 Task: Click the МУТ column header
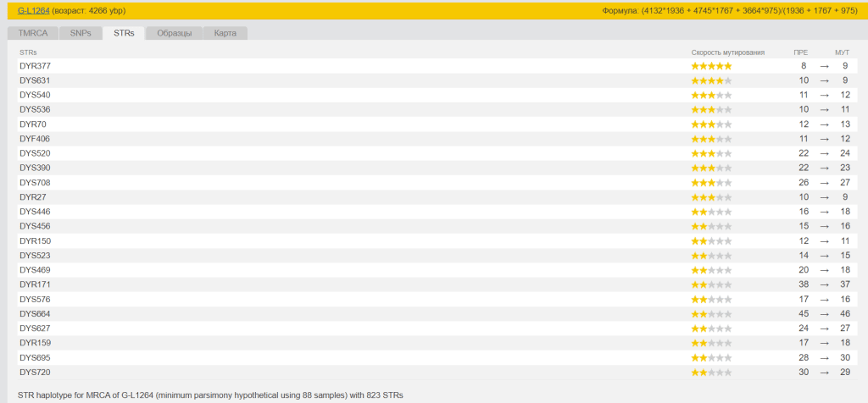click(x=842, y=52)
